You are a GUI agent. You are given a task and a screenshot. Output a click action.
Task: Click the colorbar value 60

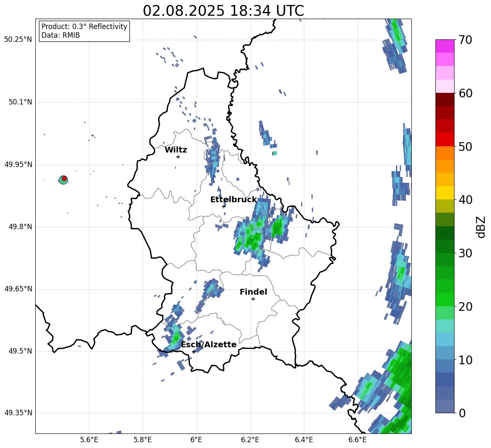(x=465, y=93)
